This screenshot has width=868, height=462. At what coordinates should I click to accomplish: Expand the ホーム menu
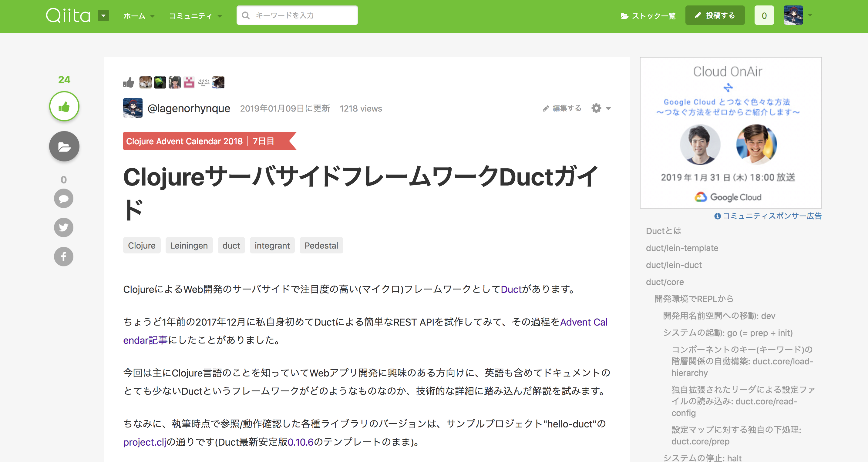[139, 16]
